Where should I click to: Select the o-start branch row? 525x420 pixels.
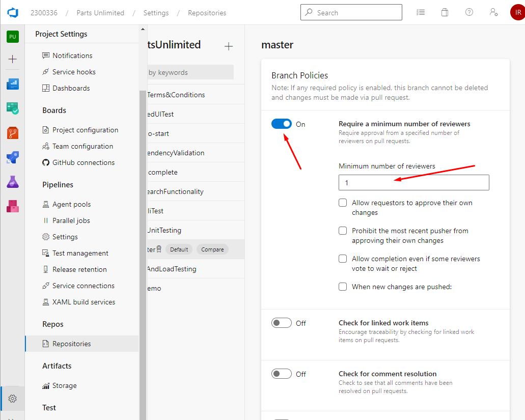pyautogui.click(x=196, y=133)
